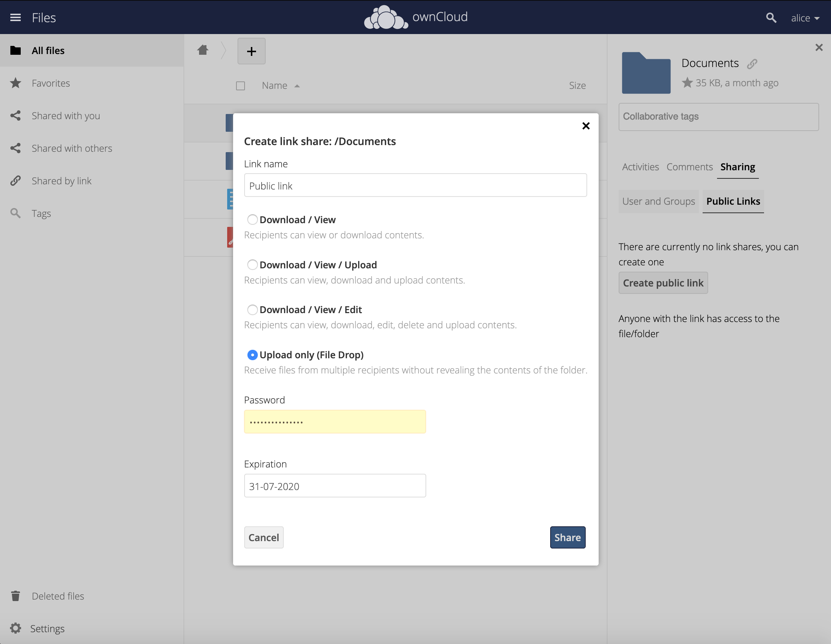Screen dimensions: 831x644
Task: Sort by Name column arrow
Action: pos(297,86)
